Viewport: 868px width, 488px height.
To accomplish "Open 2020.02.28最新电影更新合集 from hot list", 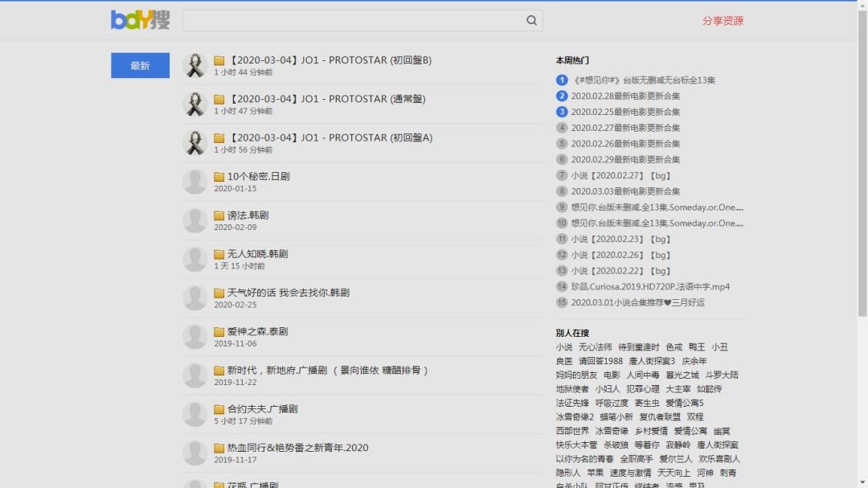I will point(625,96).
